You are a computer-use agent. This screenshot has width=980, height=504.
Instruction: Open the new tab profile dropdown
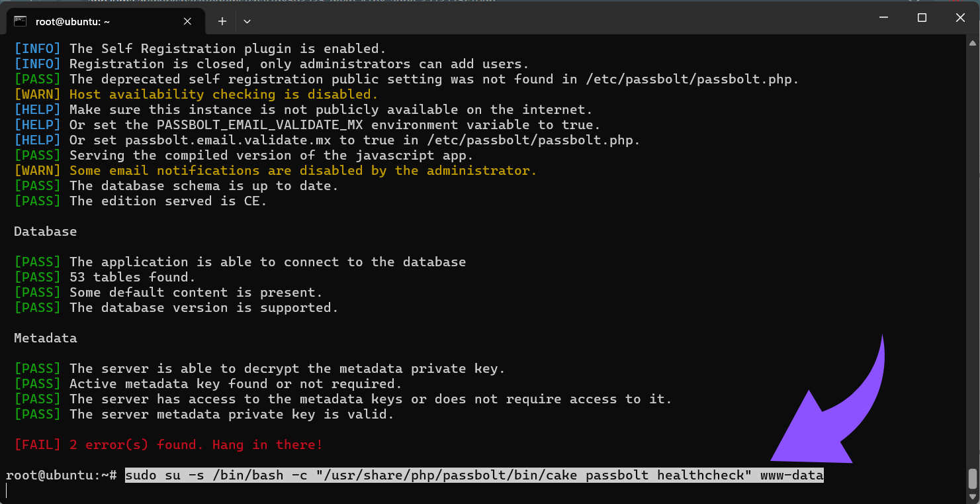click(x=247, y=21)
